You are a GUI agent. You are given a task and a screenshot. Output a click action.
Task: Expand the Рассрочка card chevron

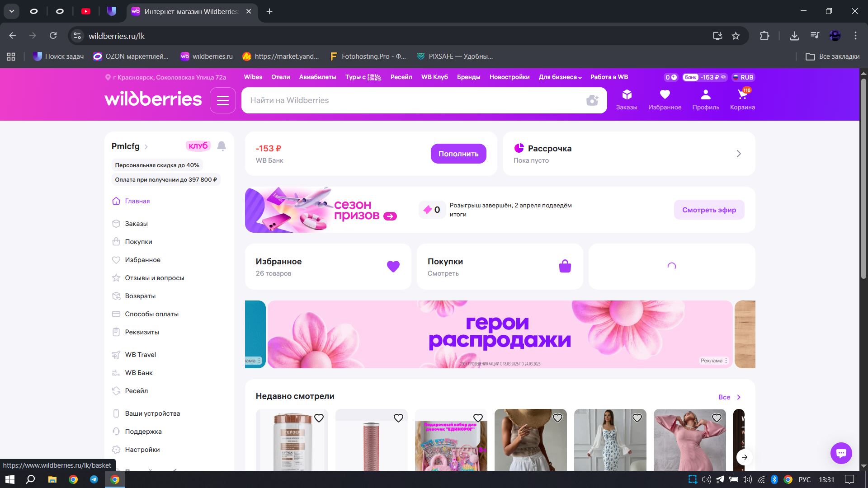tap(739, 154)
